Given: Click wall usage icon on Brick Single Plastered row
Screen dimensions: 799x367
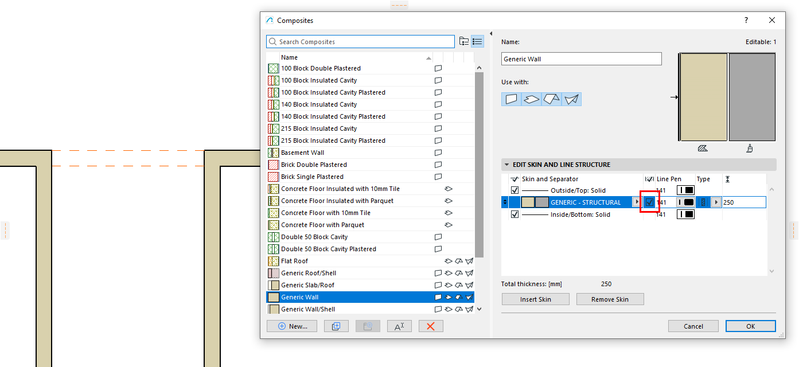Looking at the screenshot, I should 438,177.
